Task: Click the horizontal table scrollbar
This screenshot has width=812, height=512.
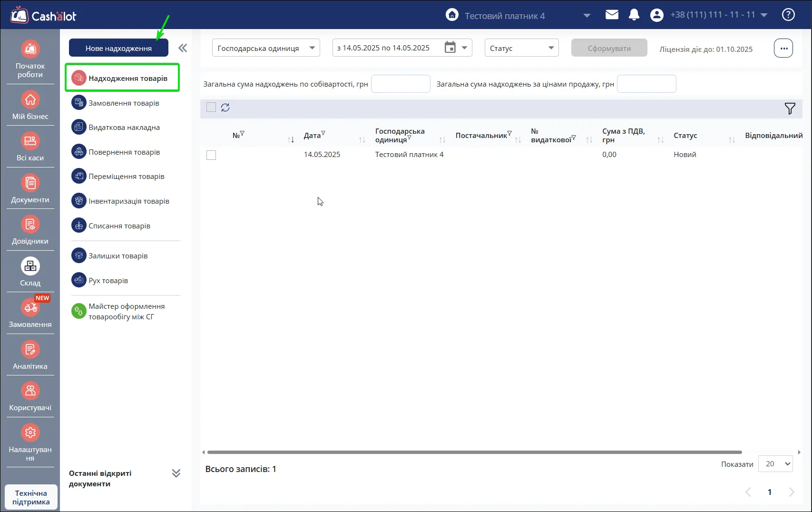Action: [x=474, y=452]
